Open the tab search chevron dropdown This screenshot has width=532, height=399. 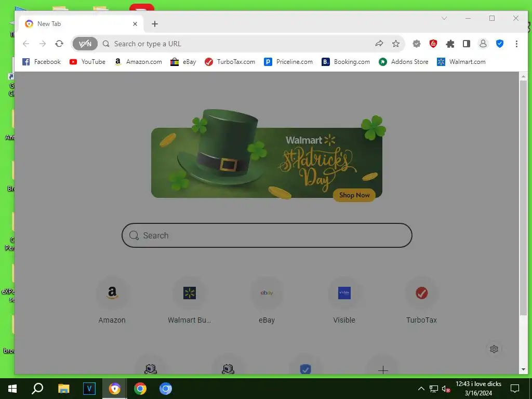[444, 18]
